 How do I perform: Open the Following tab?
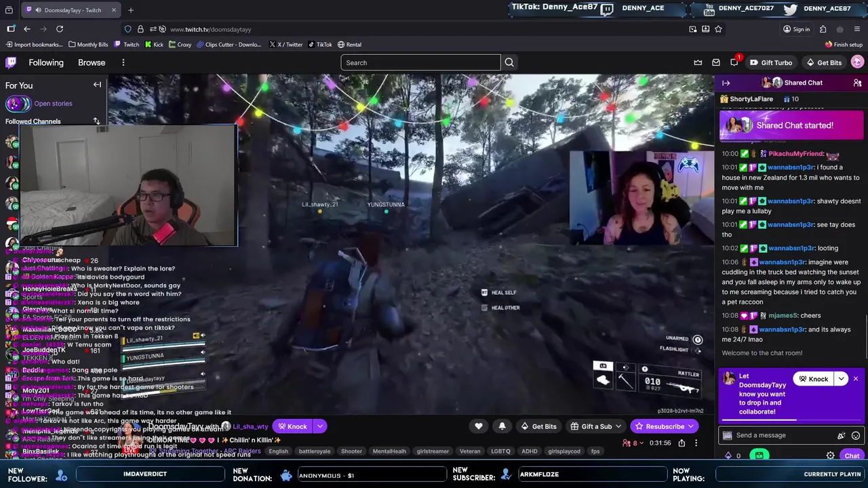(x=46, y=62)
